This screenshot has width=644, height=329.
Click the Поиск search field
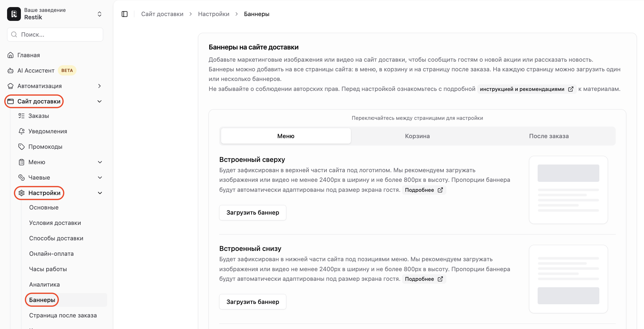pos(55,34)
